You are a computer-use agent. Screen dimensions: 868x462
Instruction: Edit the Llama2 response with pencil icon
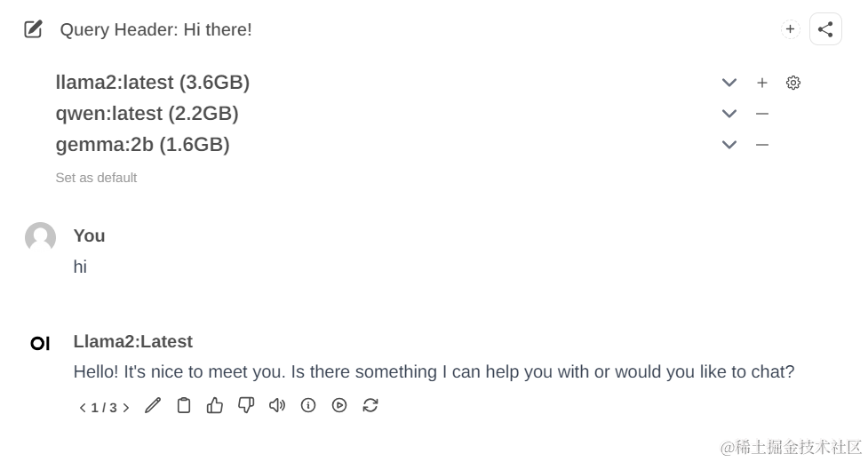[x=153, y=405]
